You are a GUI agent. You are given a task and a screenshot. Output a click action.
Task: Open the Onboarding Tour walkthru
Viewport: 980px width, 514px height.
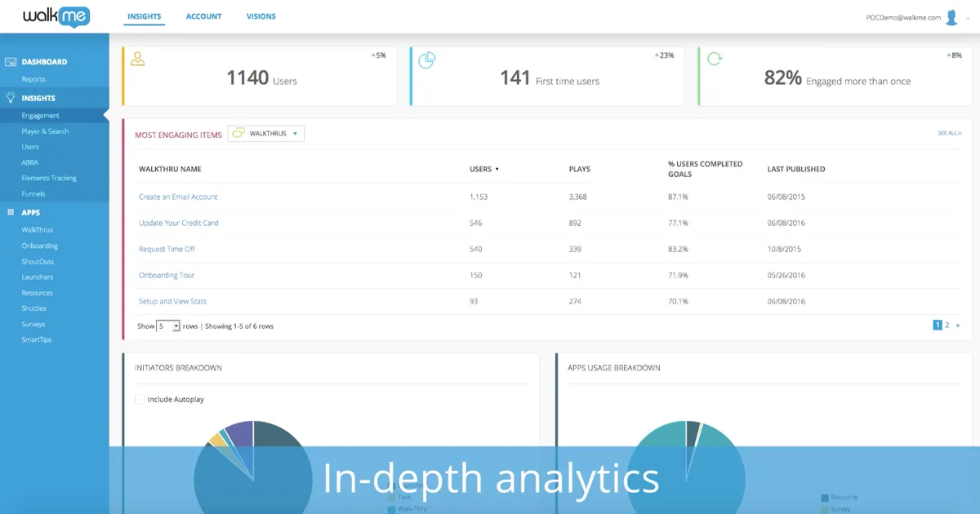pyautogui.click(x=167, y=275)
